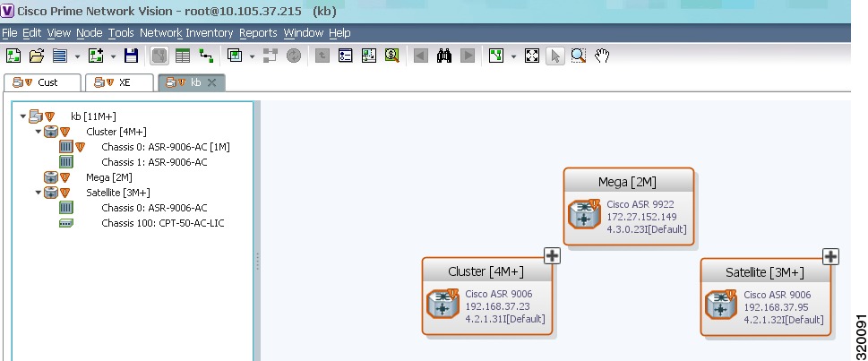Viewport: 868px width, 361px height.
Task: Open the File menu
Action: pyautogui.click(x=10, y=33)
